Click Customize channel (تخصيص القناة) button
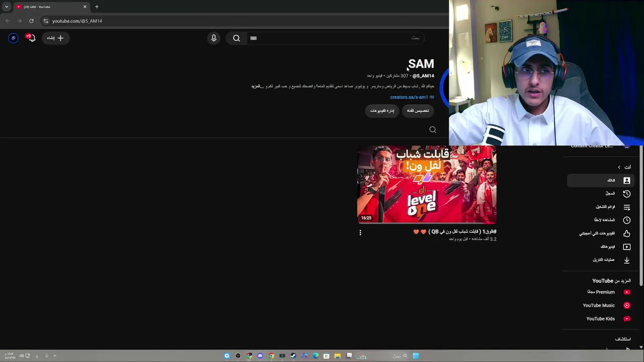This screenshot has height=362, width=644. (418, 111)
